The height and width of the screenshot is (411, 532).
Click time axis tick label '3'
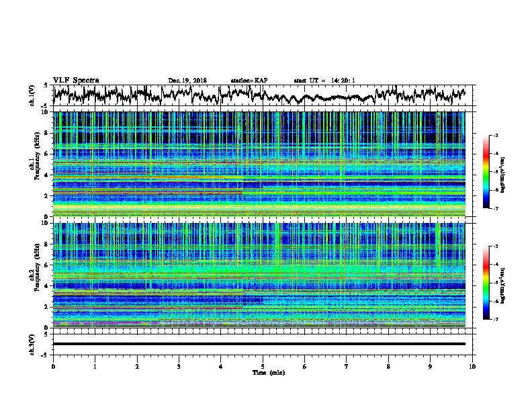click(x=179, y=367)
